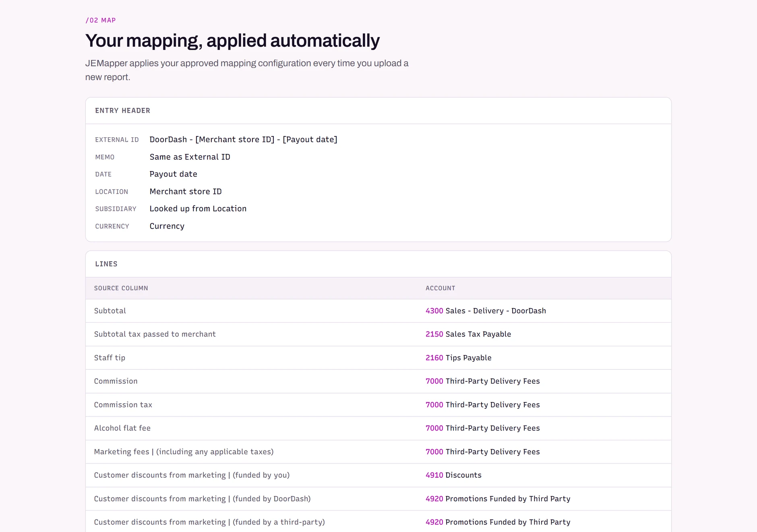Click the MEMO field label
757x532 pixels.
coord(105,157)
